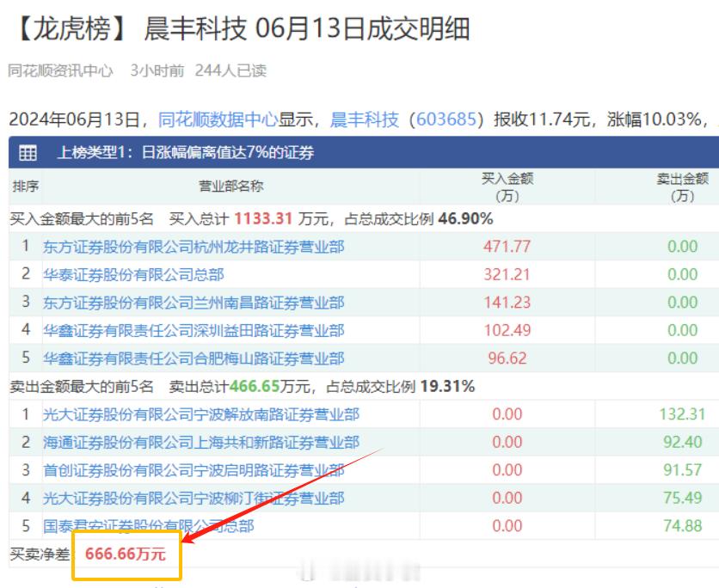
Task: Click the 卖出金额(万) column header
Action: [682, 187]
